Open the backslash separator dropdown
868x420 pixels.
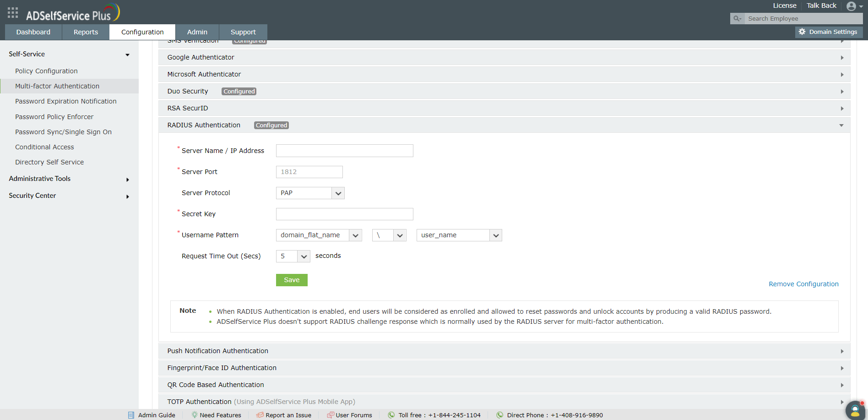tap(389, 235)
